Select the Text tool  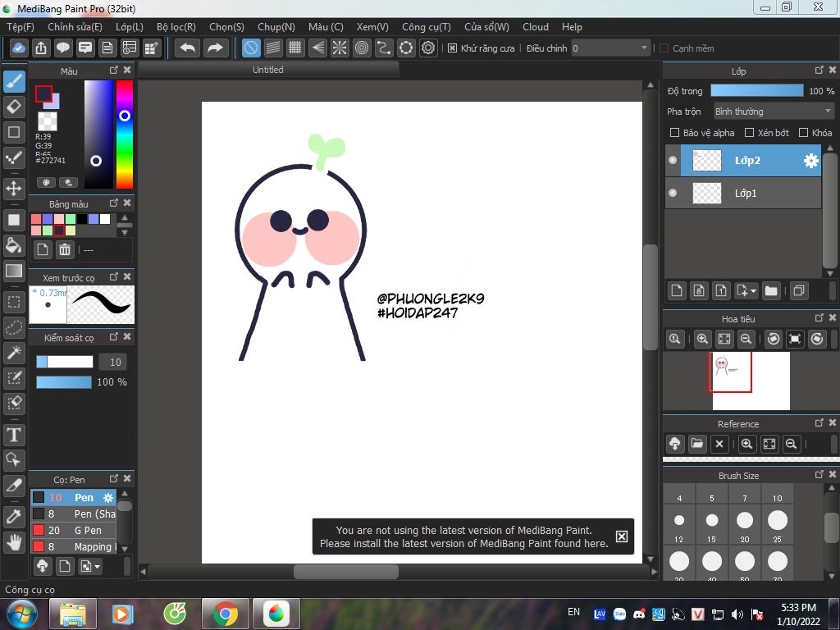click(x=15, y=435)
